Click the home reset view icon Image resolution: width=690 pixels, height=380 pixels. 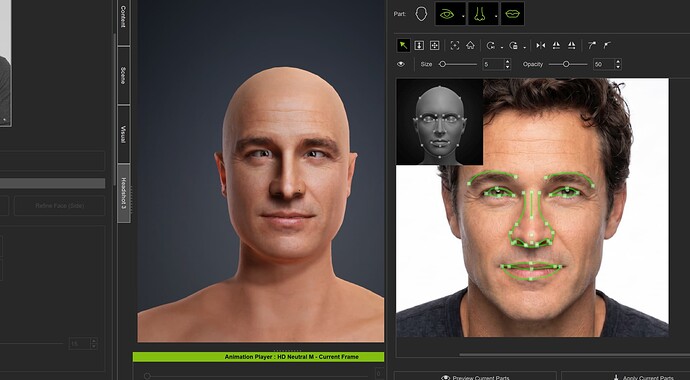(470, 45)
